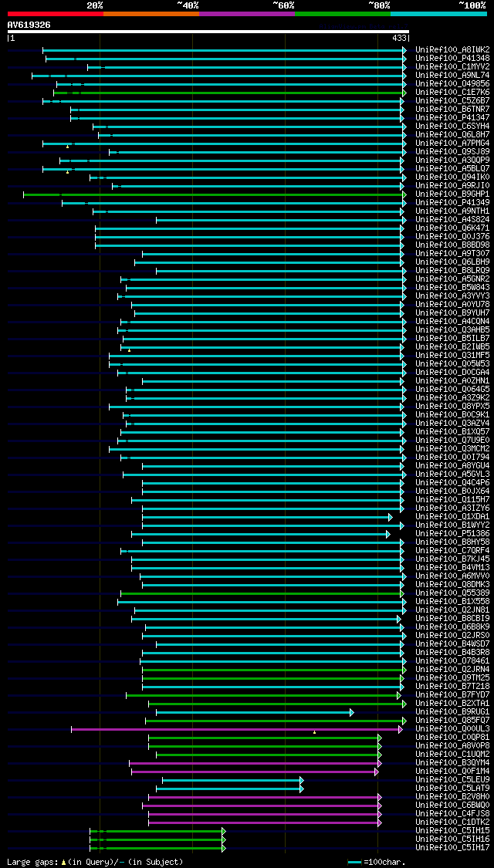Open the UniRef100_Q00UL3 label

[452, 730]
